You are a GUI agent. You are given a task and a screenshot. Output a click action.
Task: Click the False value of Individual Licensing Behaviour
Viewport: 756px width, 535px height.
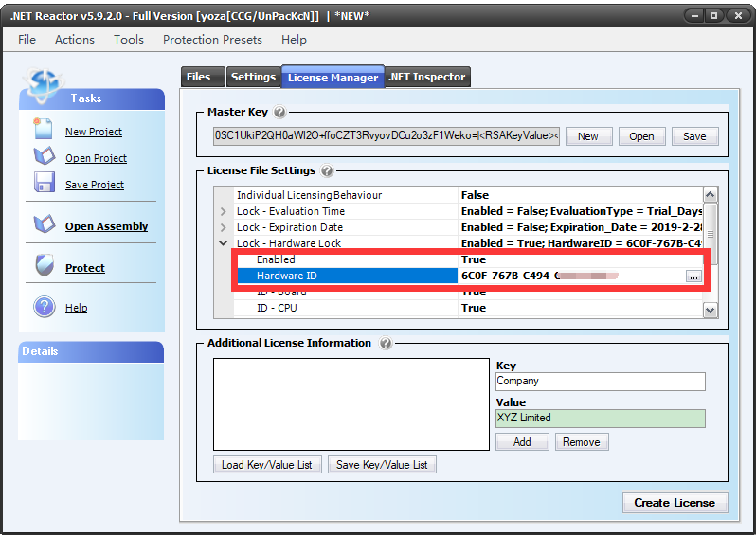click(475, 195)
